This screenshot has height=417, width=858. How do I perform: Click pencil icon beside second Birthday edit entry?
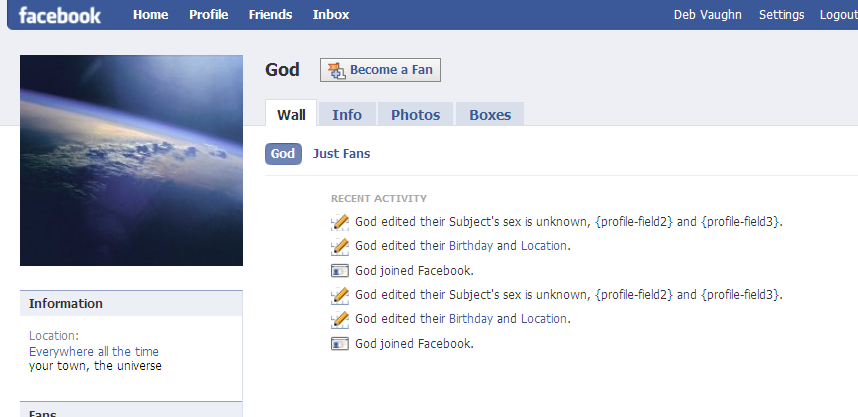(340, 319)
